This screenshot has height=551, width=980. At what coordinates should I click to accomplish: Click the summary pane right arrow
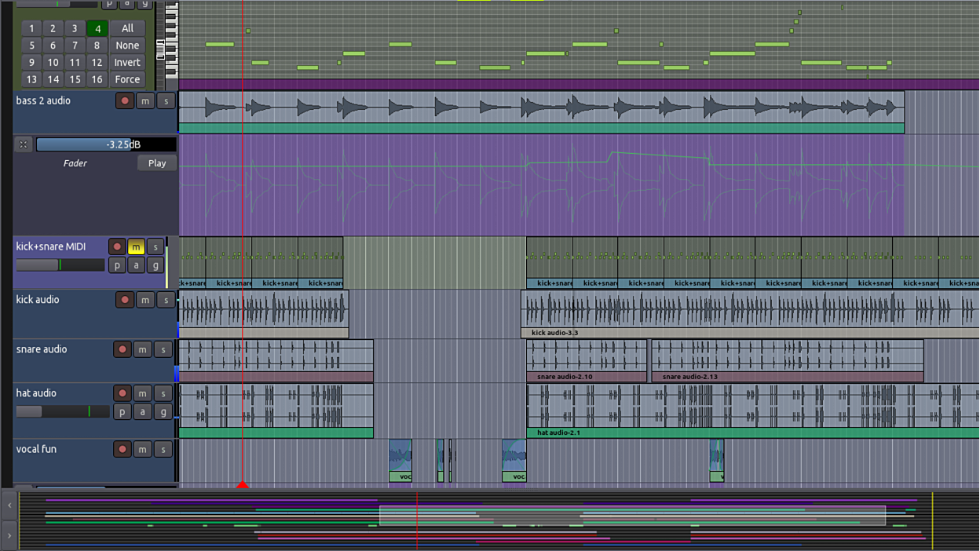click(9, 535)
